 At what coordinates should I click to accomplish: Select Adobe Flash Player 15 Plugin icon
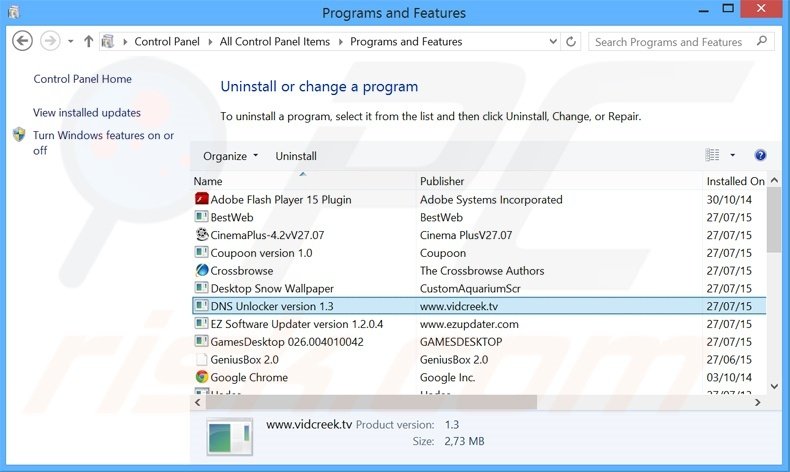click(x=202, y=199)
